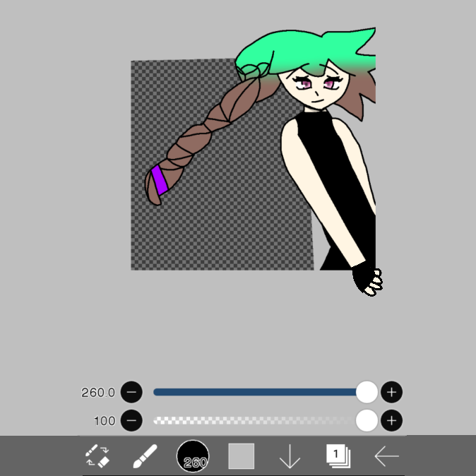476x476 pixels.
Task: Decrease opacity with minus button
Action: (x=131, y=420)
